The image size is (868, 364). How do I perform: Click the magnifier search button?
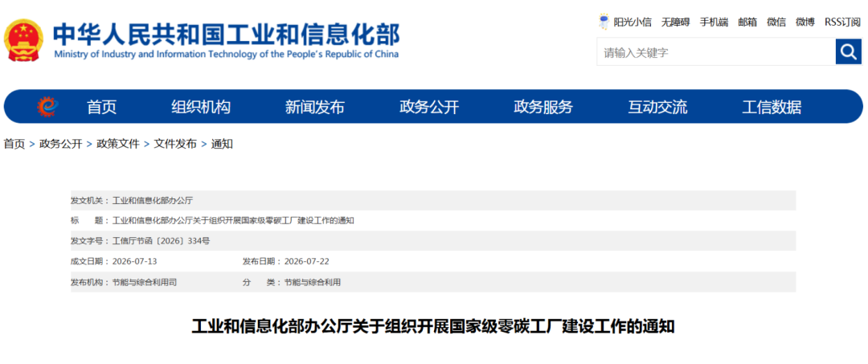pos(849,52)
